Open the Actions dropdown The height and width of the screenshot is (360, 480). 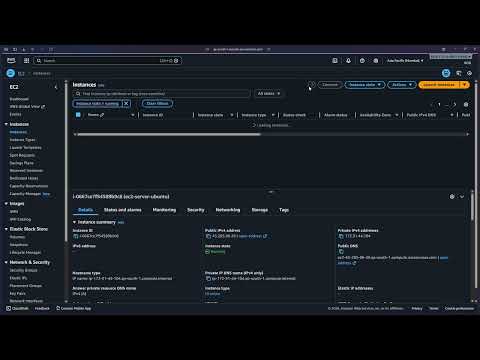point(402,85)
